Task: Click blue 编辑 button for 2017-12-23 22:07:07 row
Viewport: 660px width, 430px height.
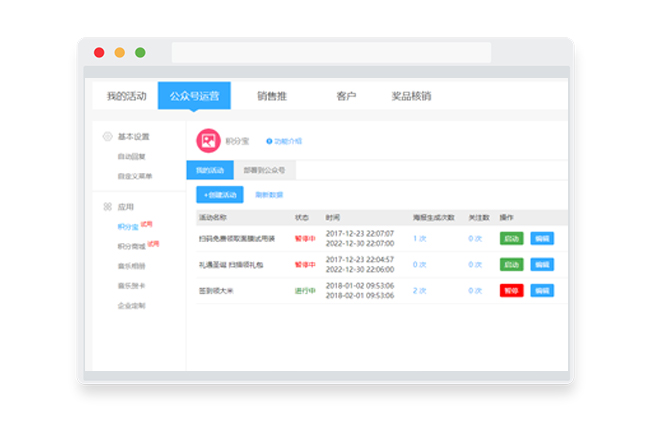Action: [542, 239]
